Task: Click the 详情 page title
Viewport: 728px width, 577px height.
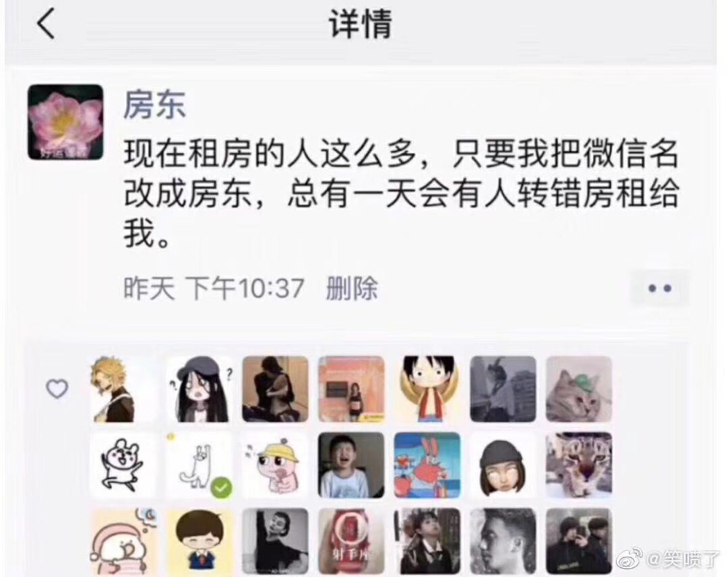Action: (x=361, y=23)
